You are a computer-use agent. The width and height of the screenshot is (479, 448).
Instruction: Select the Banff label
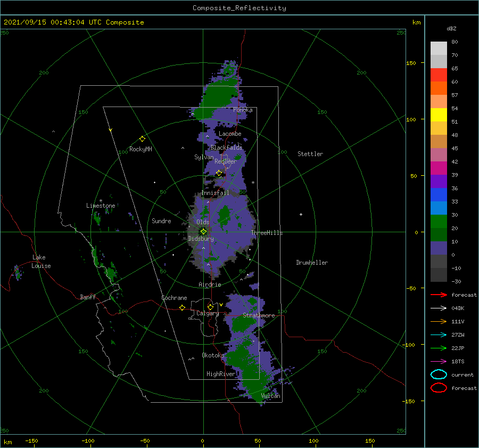click(88, 297)
